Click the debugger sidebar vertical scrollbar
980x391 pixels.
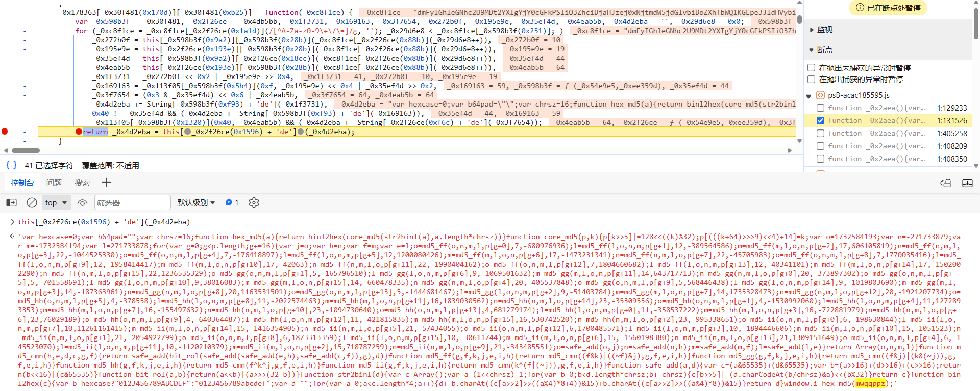976,23
